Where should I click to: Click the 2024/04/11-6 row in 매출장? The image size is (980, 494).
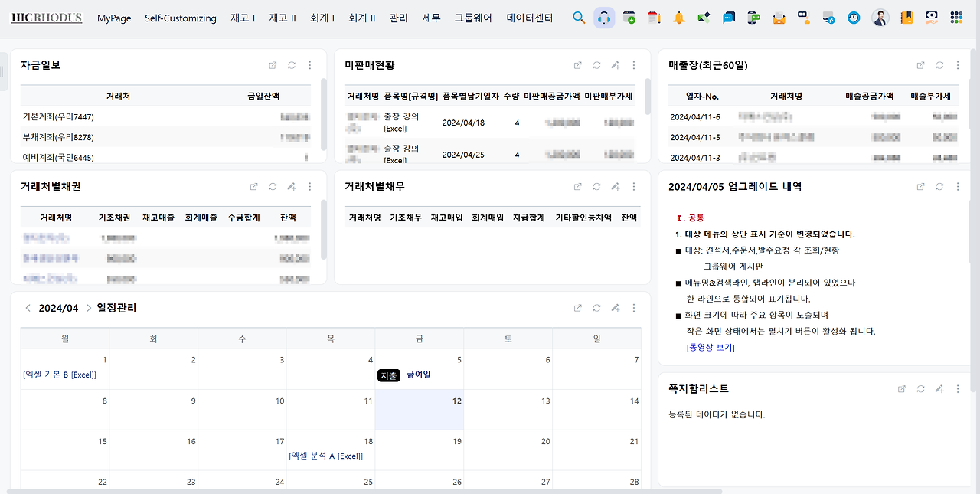point(813,116)
